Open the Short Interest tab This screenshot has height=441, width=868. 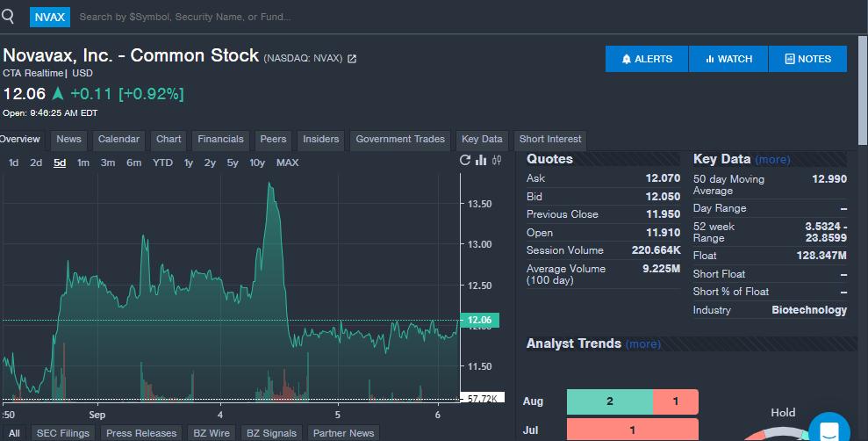coord(550,140)
